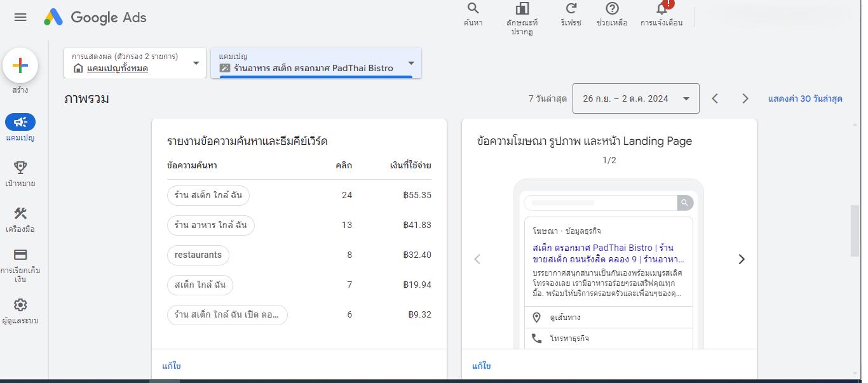This screenshot has height=383, width=868.
Task: Select the Campaigns megaphone sidebar item
Action: coord(20,122)
